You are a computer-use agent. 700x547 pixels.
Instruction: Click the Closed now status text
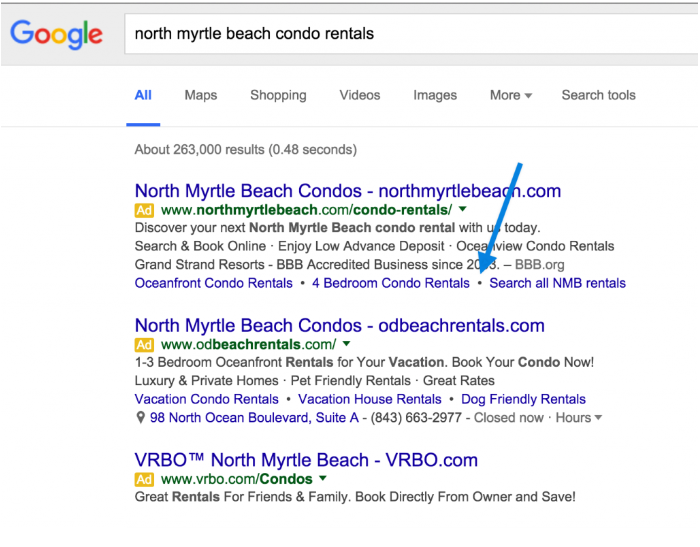click(x=508, y=418)
